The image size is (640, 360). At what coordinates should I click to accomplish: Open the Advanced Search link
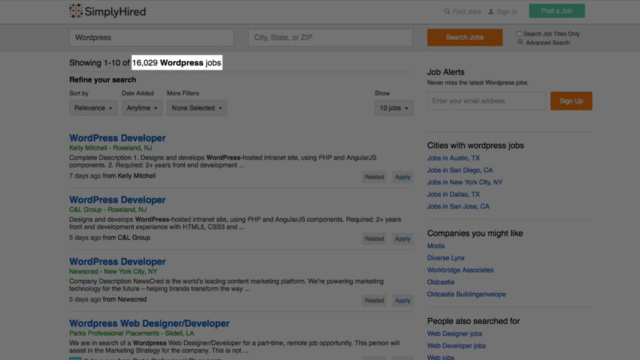pos(548,42)
